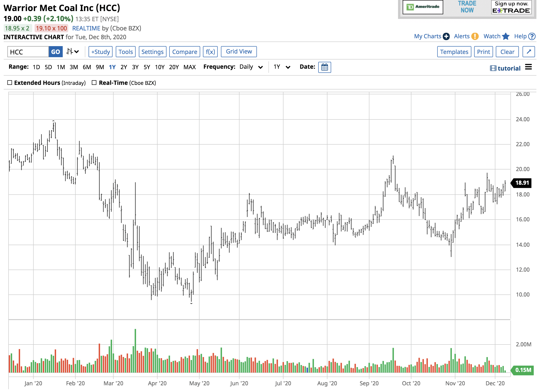
Task: Select the 3Y range
Action: pyautogui.click(x=135, y=67)
